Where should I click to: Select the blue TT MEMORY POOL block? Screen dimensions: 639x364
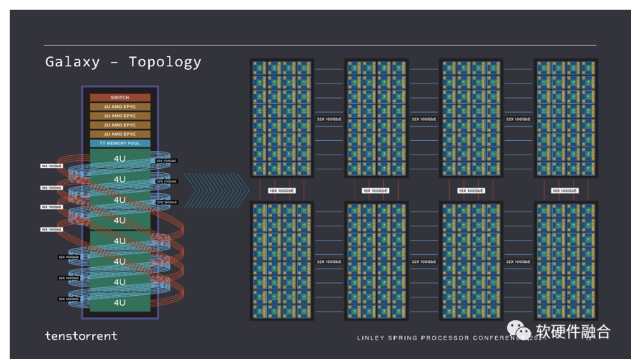click(x=120, y=143)
